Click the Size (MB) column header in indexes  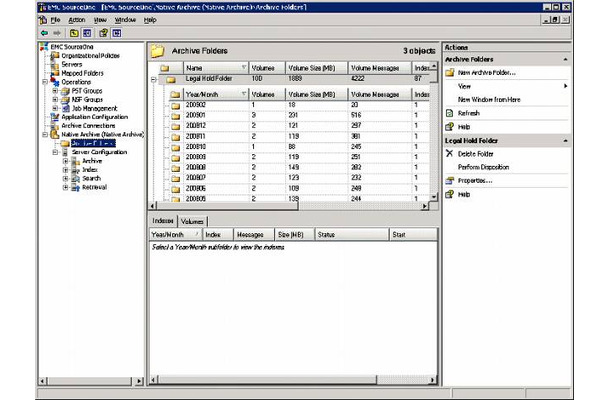point(294,235)
